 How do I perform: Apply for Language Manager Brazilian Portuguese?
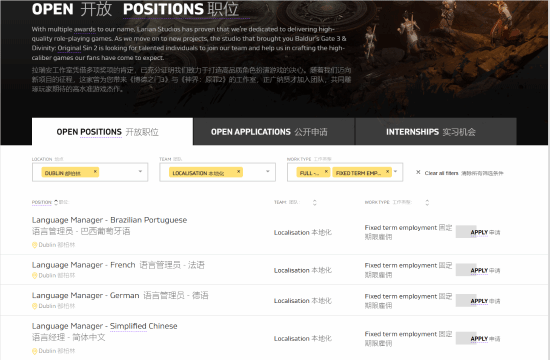479,232
